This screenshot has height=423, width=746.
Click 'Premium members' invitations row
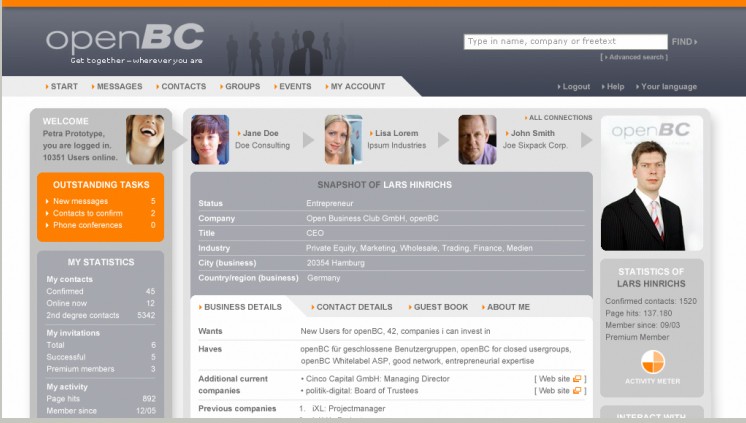click(x=101, y=369)
